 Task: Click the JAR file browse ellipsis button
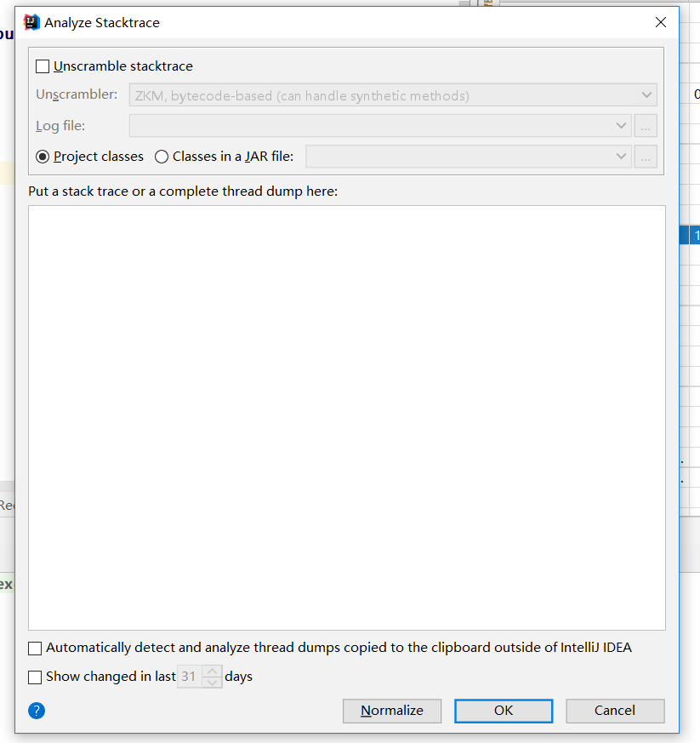646,157
